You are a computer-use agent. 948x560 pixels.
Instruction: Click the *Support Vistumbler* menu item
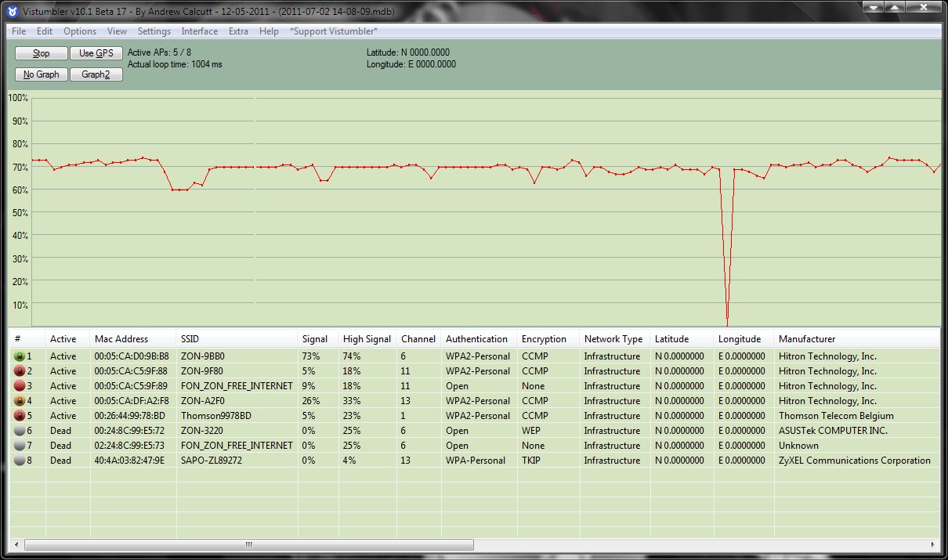coord(333,31)
